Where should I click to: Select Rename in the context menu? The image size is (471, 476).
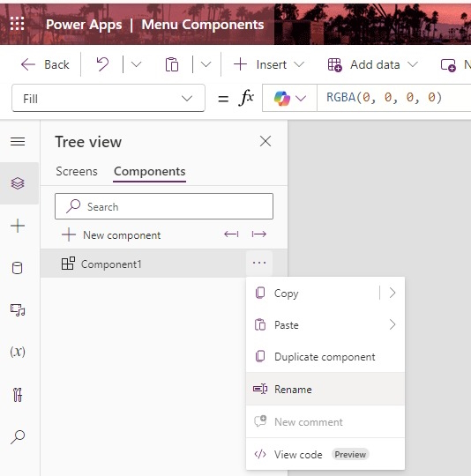(x=325, y=390)
